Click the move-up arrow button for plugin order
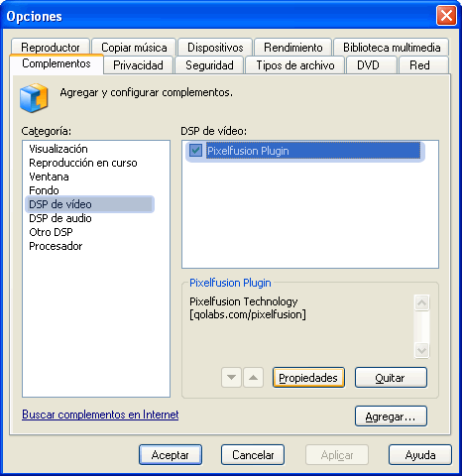Viewport: 462px width, 476px height. tap(253, 377)
